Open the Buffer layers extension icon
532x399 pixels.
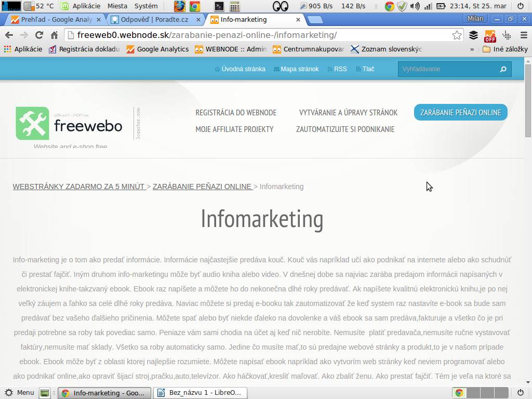coord(474,35)
